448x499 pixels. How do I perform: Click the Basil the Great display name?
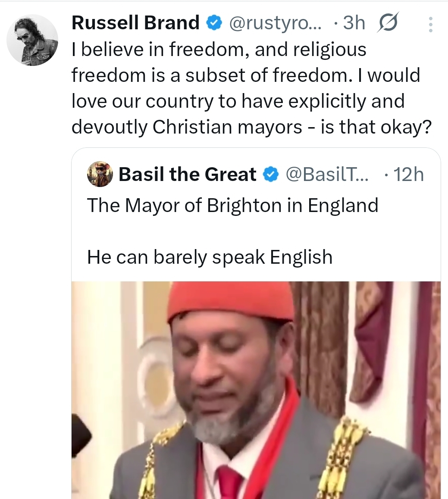point(187,175)
